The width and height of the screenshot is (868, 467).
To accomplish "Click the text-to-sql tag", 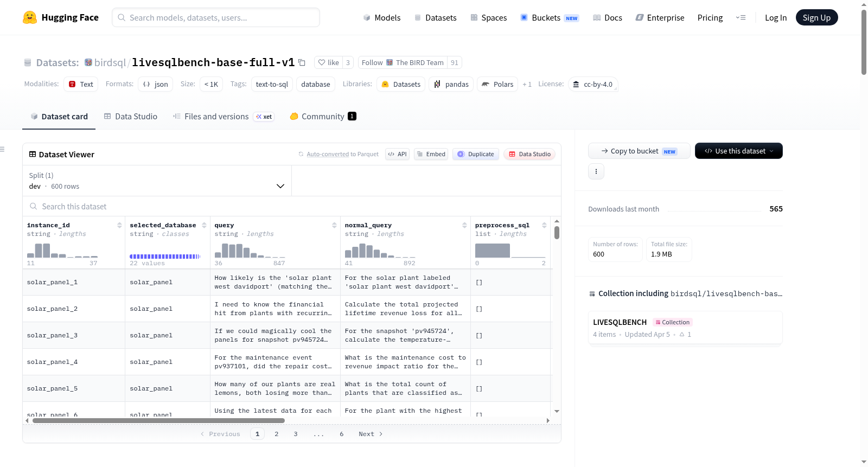I will (272, 84).
